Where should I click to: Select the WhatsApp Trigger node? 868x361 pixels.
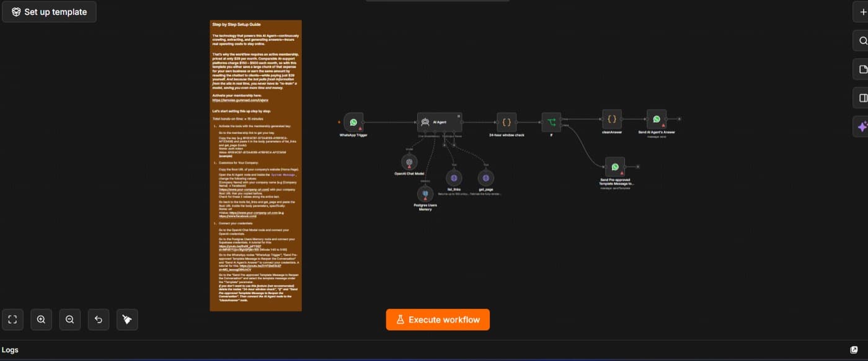click(353, 122)
